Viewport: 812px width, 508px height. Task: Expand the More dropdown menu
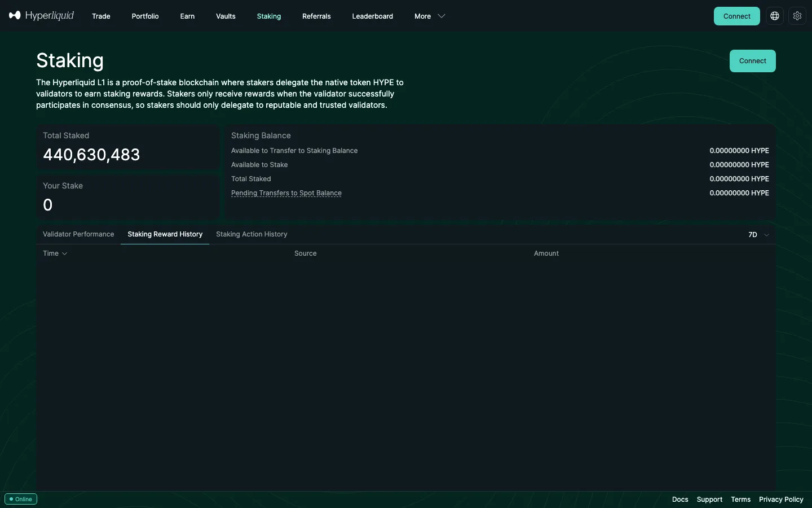click(430, 16)
